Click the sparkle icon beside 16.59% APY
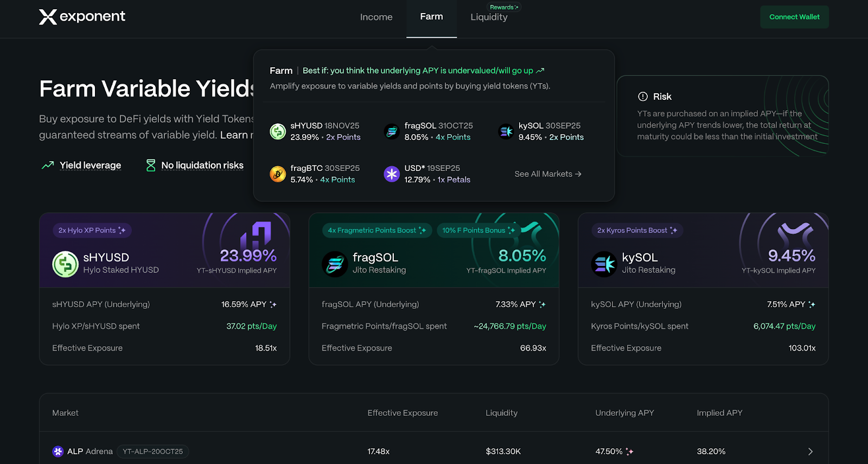Image resolution: width=868 pixels, height=464 pixels. click(x=273, y=304)
